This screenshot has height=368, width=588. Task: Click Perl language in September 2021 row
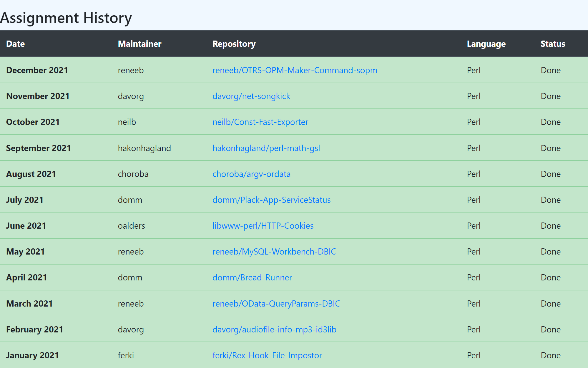[474, 148]
